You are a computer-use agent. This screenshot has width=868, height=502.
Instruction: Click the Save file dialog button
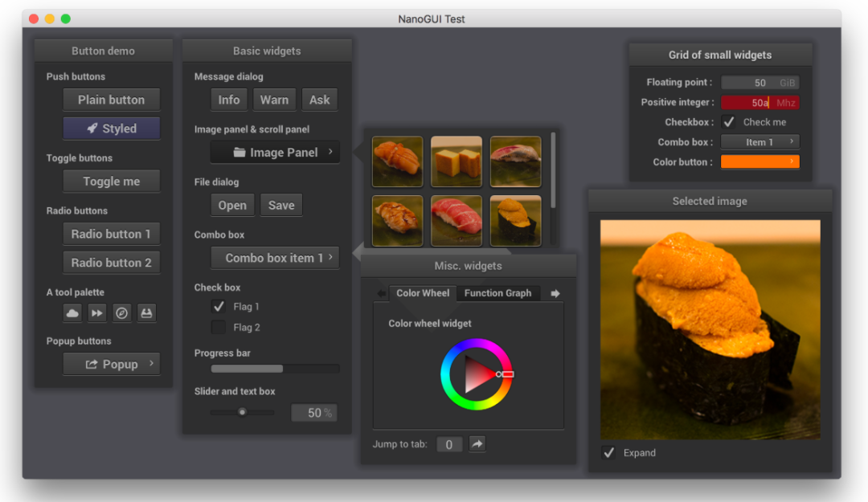click(281, 206)
